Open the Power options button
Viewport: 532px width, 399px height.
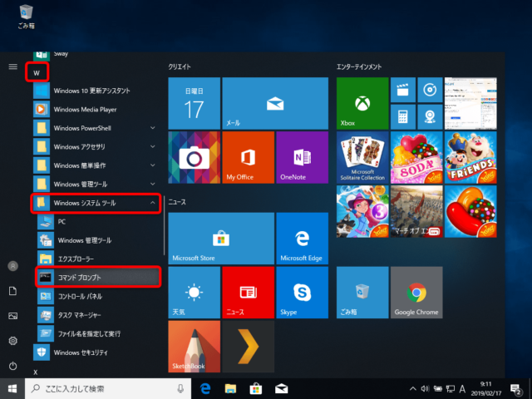tap(13, 366)
